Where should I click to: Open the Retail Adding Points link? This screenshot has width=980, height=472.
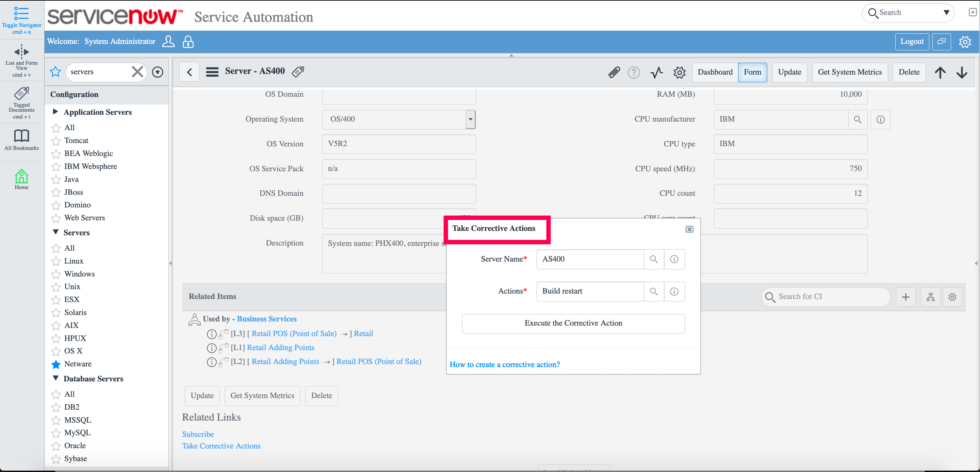[280, 347]
